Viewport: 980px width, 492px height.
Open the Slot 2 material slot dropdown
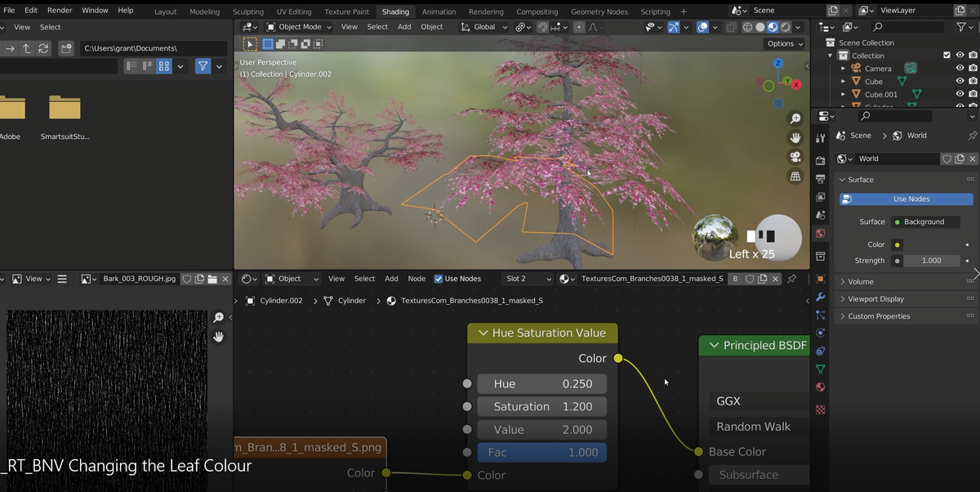[529, 279]
